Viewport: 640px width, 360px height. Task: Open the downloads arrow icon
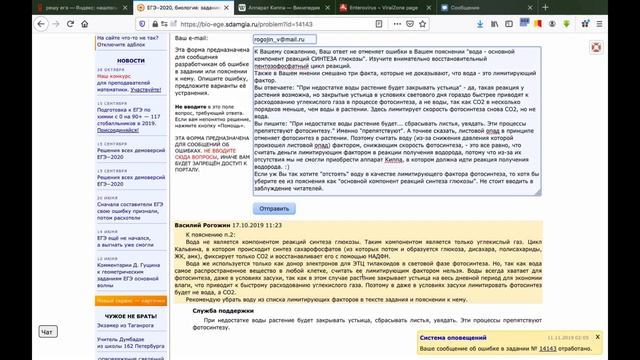pos(480,24)
